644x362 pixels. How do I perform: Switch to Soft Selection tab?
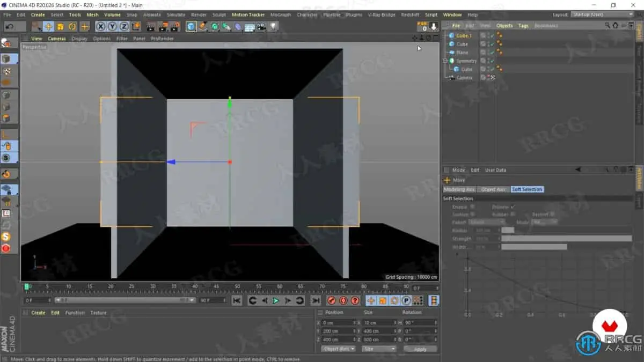527,189
